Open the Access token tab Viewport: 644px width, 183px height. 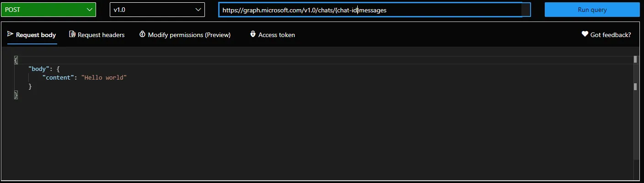[x=276, y=35]
